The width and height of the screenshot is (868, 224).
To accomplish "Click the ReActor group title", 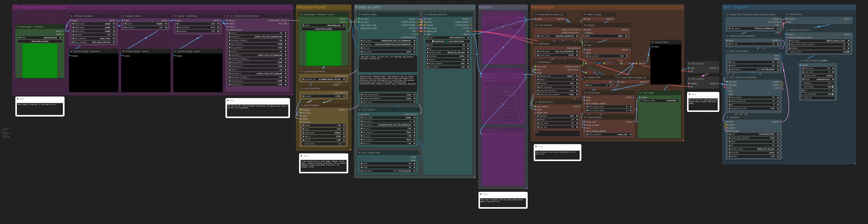I will [486, 7].
